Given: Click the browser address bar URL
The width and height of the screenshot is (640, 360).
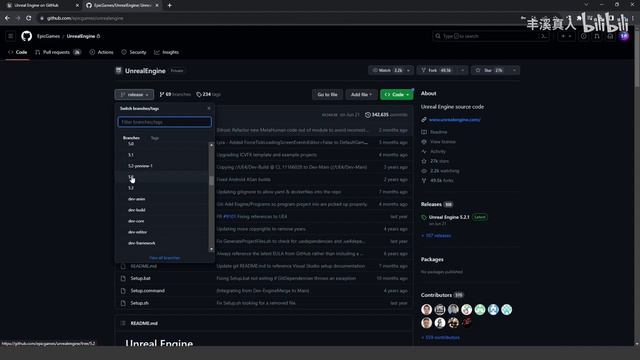Looking at the screenshot, I should tap(85, 18).
